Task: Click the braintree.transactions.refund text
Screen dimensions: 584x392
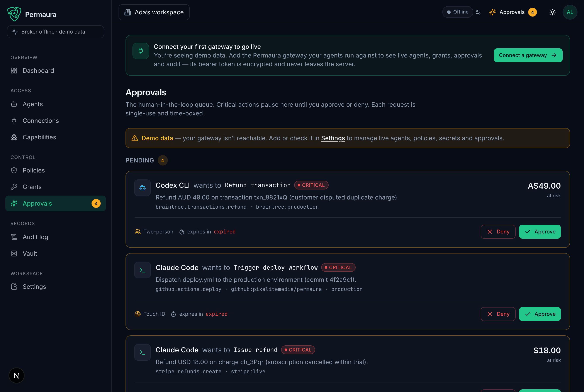Action: pos(201,207)
